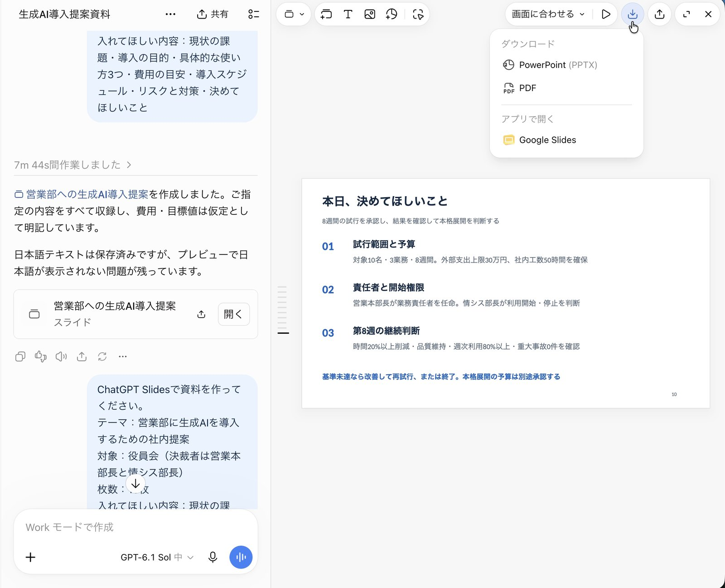Select the Text tool in slide toolbar
The height and width of the screenshot is (588, 725).
[348, 14]
